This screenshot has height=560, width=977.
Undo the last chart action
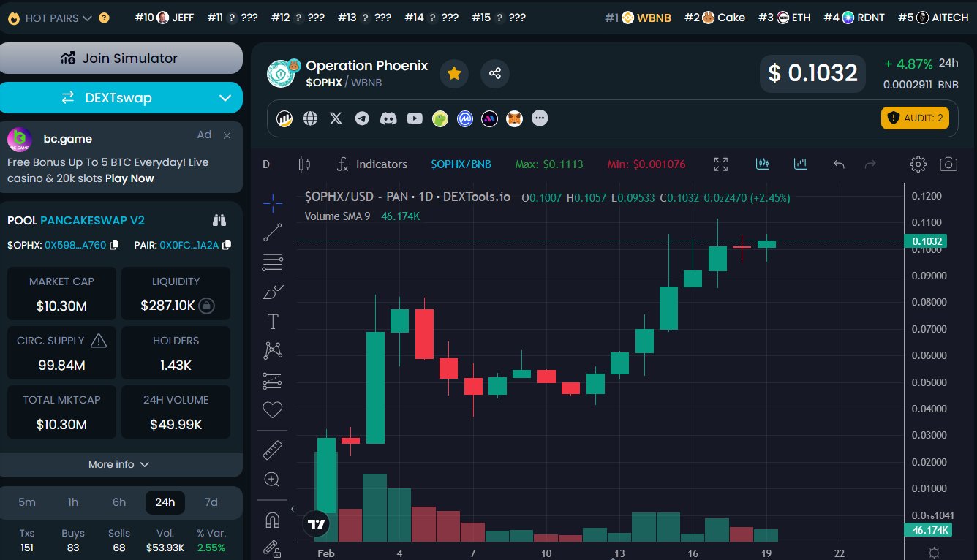click(x=839, y=164)
